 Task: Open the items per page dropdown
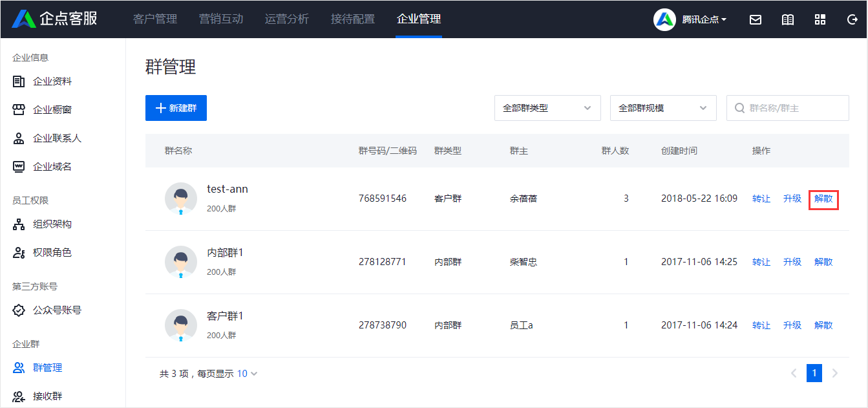coord(247,374)
